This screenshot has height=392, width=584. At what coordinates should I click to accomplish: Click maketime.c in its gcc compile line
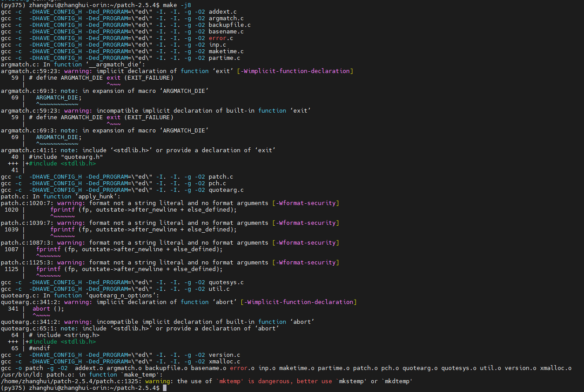coord(226,51)
